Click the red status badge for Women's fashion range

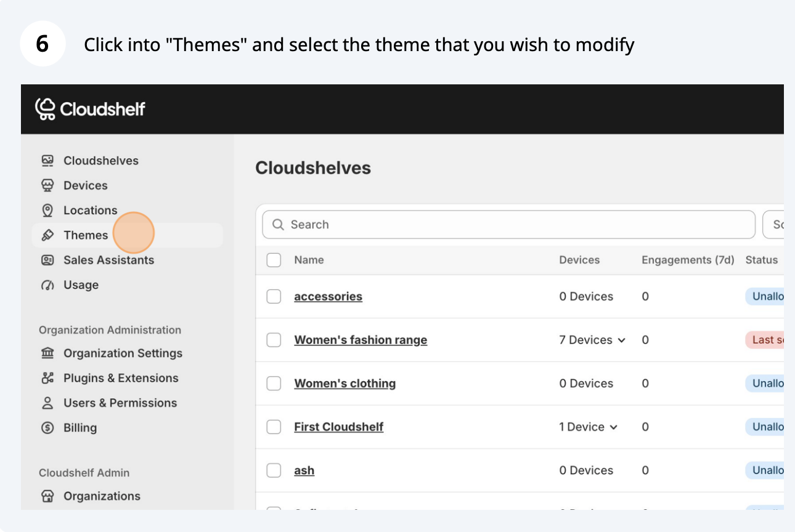tap(765, 340)
